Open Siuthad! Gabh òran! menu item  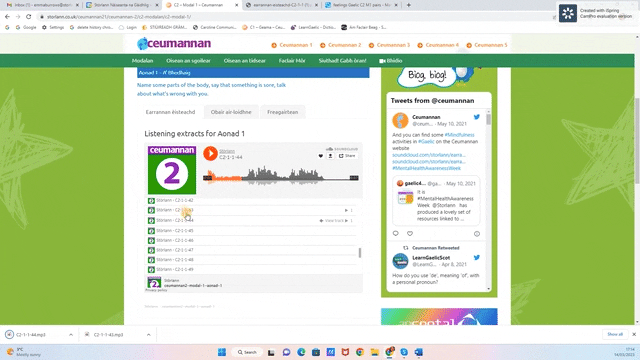click(342, 60)
